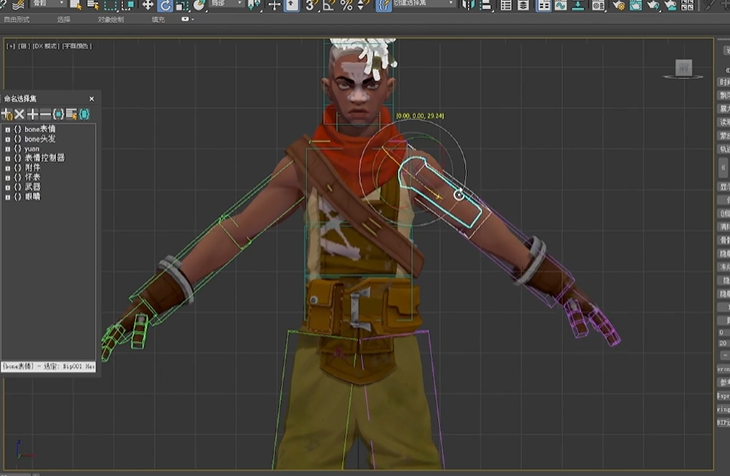Open the Named Selection Sets dropdown
Viewport: 730px width, 476px height.
[424, 3]
